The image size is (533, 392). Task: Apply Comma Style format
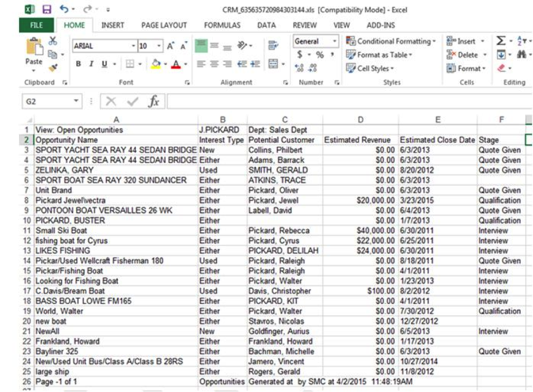pos(332,54)
